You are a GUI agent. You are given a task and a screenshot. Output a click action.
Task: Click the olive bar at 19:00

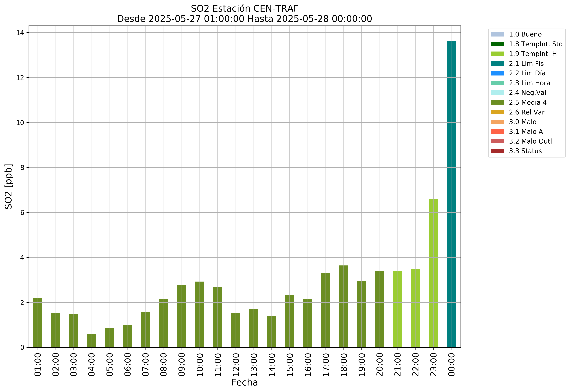[362, 314]
